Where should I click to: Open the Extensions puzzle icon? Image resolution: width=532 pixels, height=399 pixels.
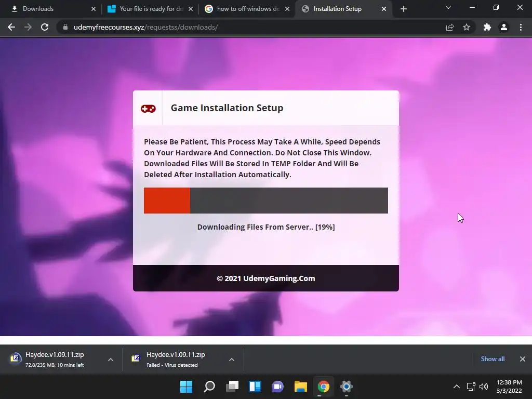point(487,27)
